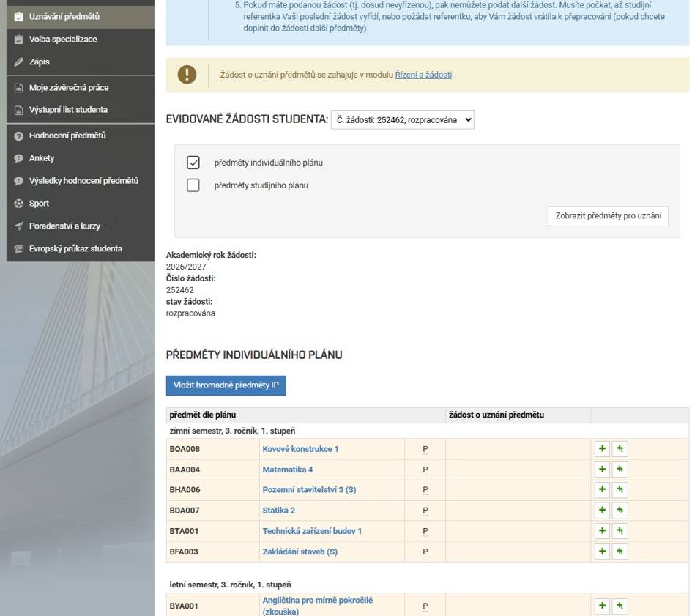The width and height of the screenshot is (692, 616).
Task: Click the pencil icon beside Zápis
Action: (18, 62)
